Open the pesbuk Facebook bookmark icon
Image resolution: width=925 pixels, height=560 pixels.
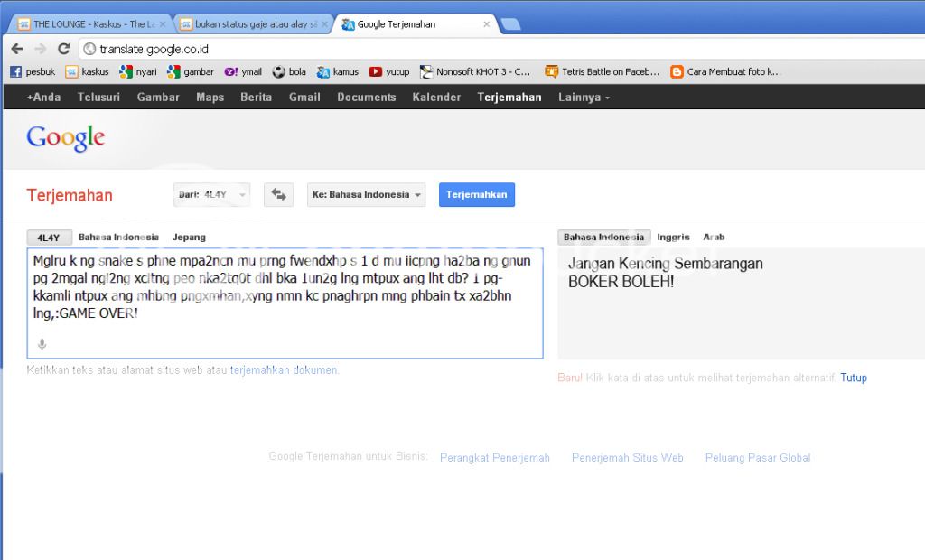[16, 72]
